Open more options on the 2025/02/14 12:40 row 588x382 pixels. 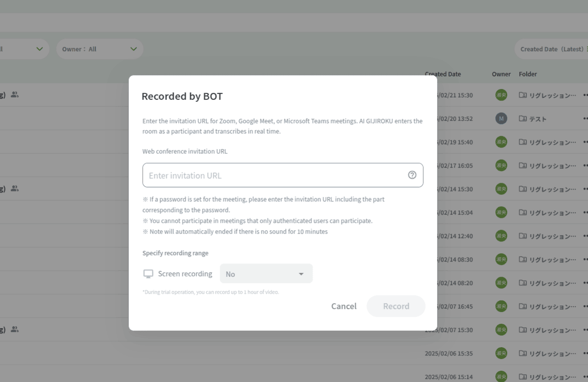click(x=585, y=236)
